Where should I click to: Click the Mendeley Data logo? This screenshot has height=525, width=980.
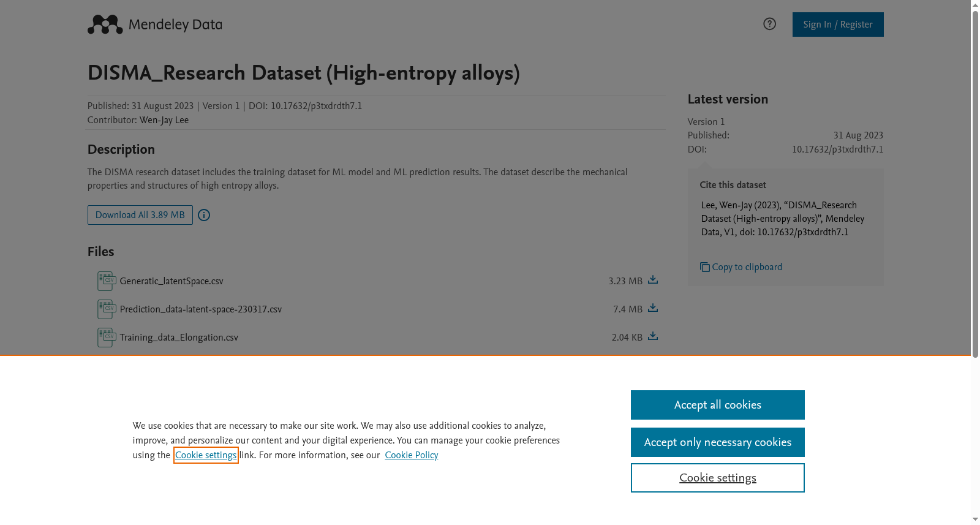pyautogui.click(x=154, y=25)
